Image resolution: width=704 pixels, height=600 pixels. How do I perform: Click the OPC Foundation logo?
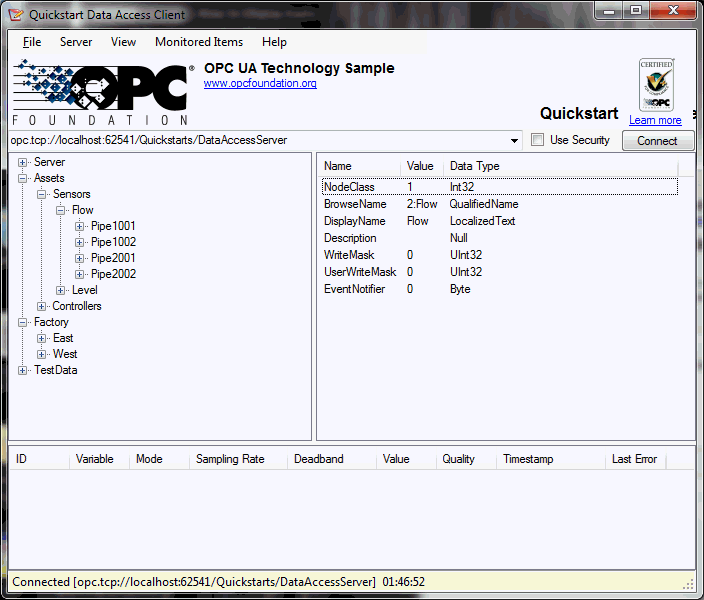pos(103,92)
